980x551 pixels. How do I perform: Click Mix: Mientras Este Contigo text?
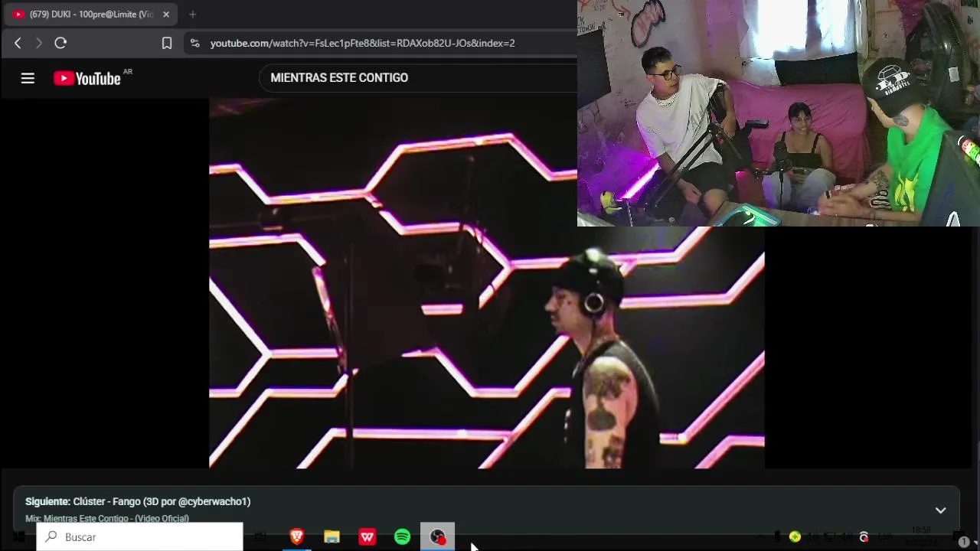[x=106, y=519]
